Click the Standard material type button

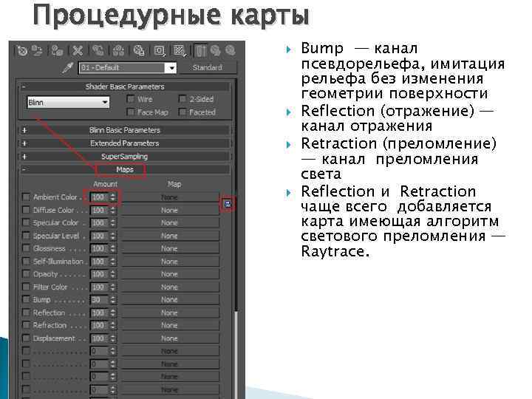208,67
